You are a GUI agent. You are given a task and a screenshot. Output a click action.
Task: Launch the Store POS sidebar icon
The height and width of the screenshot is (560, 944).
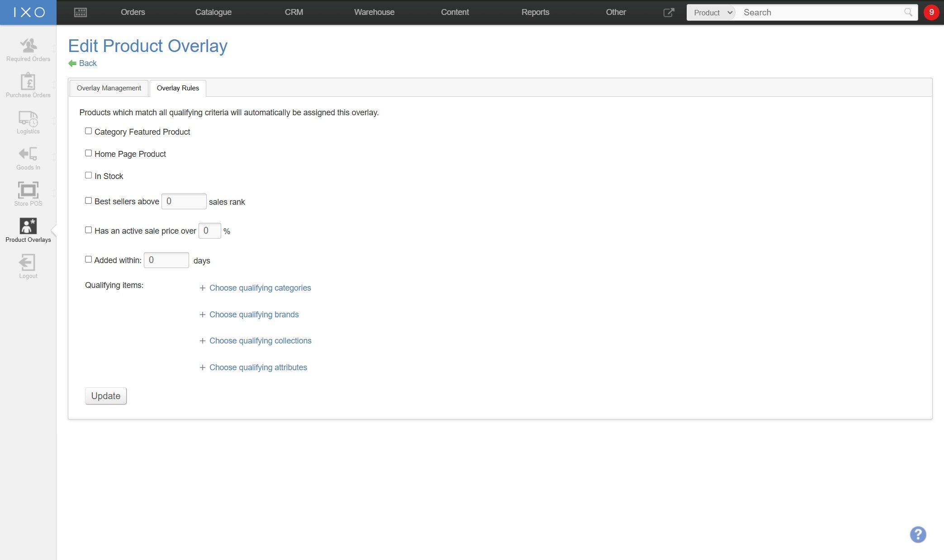point(28,194)
